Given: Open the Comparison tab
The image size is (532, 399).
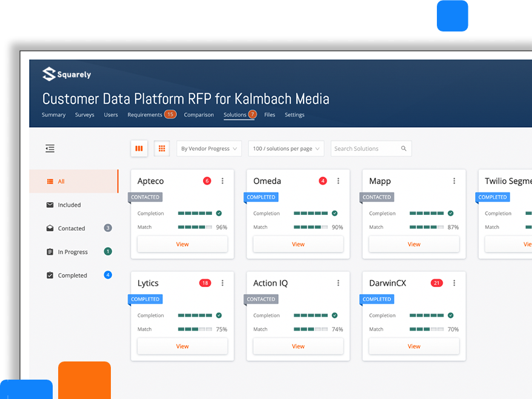Looking at the screenshot, I should pyautogui.click(x=199, y=115).
